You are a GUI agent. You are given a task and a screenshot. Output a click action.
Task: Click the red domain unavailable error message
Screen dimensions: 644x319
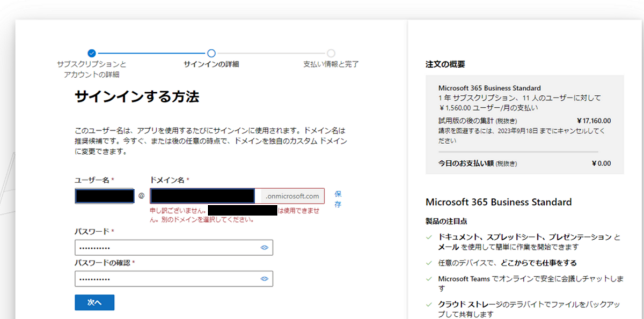tap(235, 215)
